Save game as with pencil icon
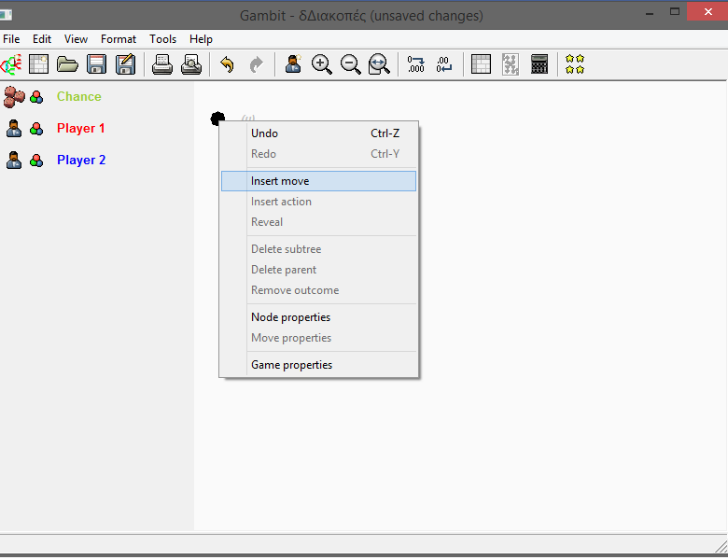This screenshot has width=728, height=560. 125,64
